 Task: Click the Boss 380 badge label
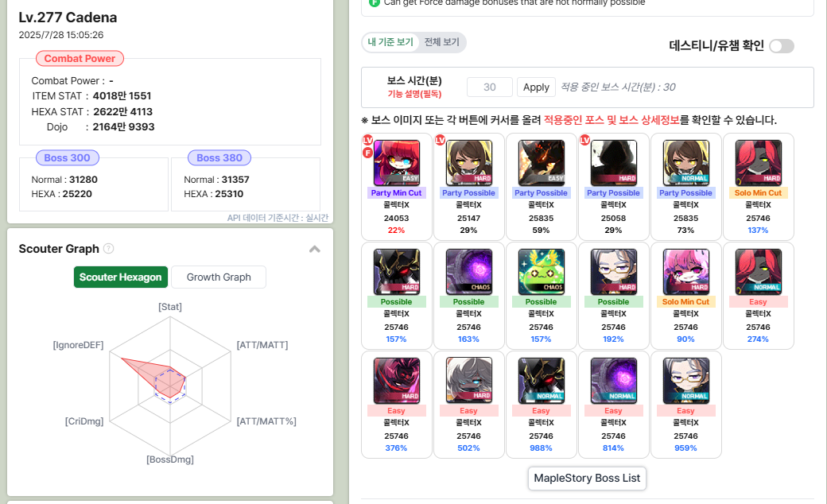point(219,157)
